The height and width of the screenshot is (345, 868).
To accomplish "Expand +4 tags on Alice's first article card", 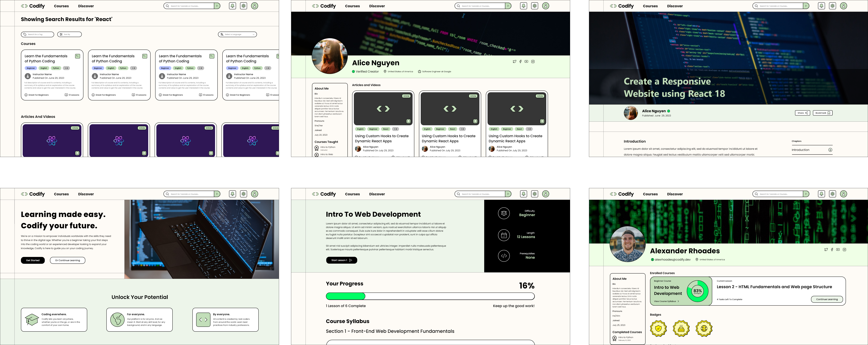I will [396, 129].
